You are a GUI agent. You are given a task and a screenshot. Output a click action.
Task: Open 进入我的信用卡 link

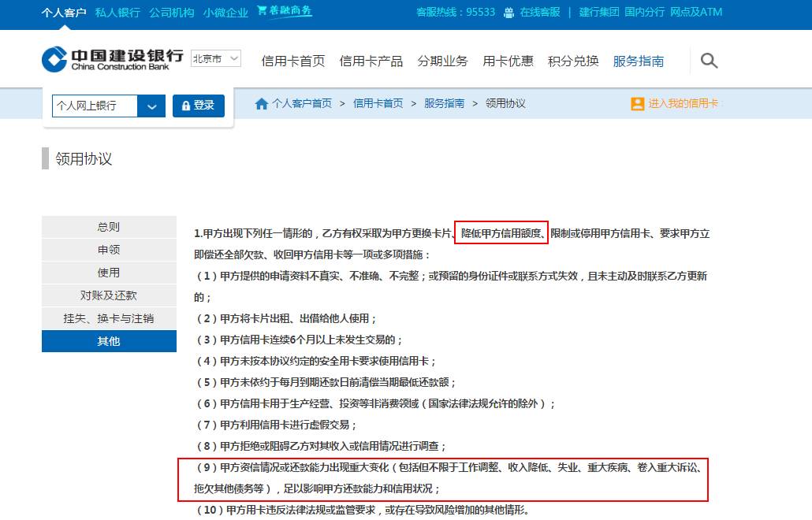tap(683, 103)
